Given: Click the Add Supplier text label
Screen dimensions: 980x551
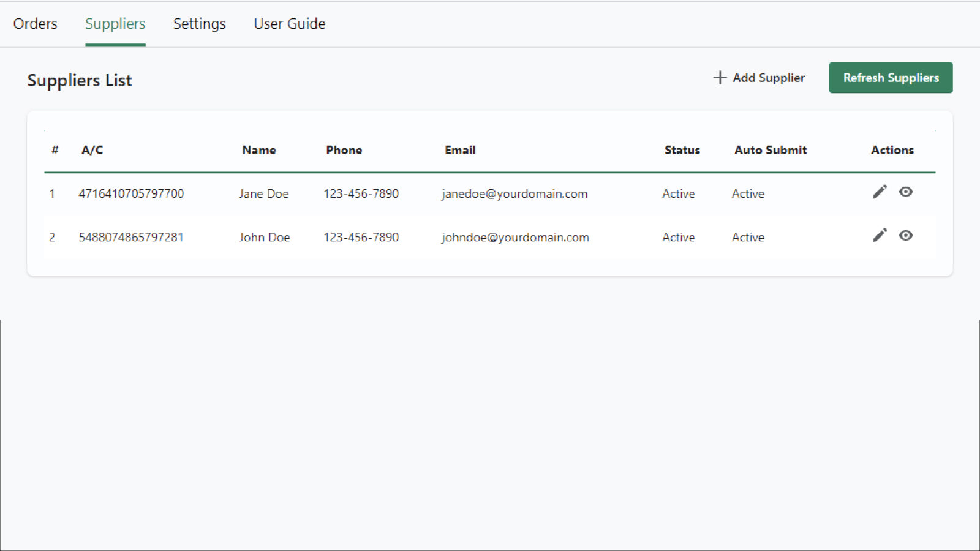Looking at the screenshot, I should 769,78.
